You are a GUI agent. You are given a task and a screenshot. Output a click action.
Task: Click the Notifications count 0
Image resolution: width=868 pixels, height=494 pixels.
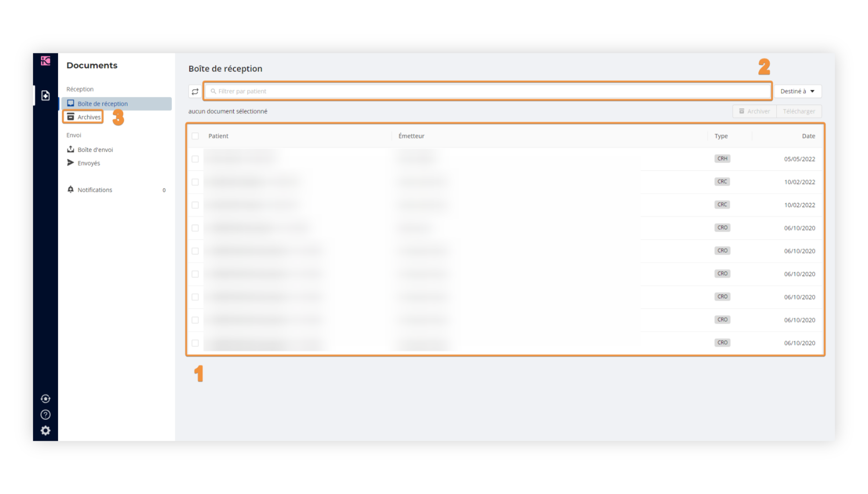point(164,190)
